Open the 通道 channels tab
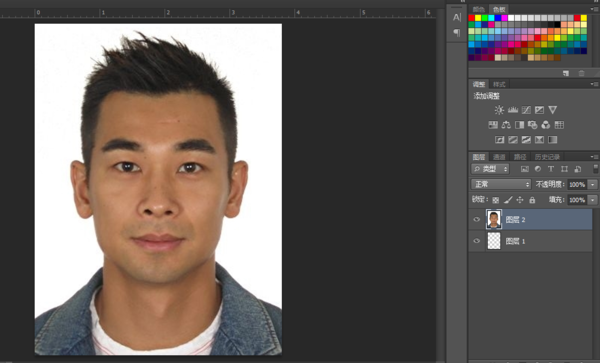Screen dimensions: 600x363 click(499, 157)
